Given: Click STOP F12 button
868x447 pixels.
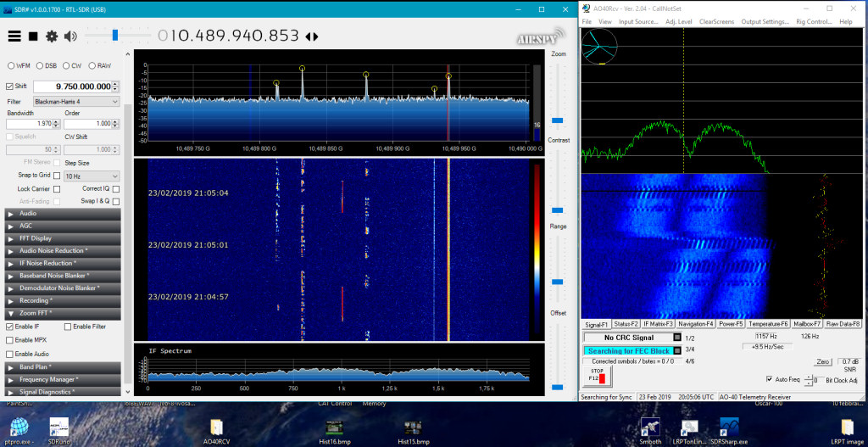Looking at the screenshot, I should (596, 376).
